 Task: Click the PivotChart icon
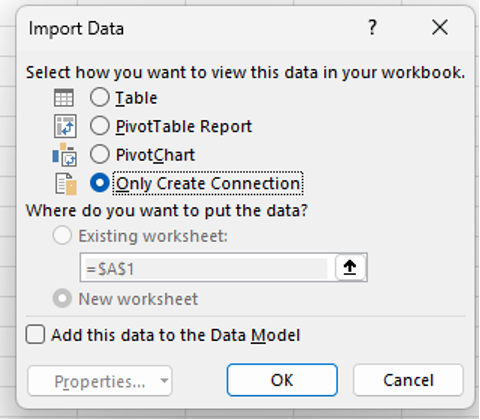[x=65, y=155]
